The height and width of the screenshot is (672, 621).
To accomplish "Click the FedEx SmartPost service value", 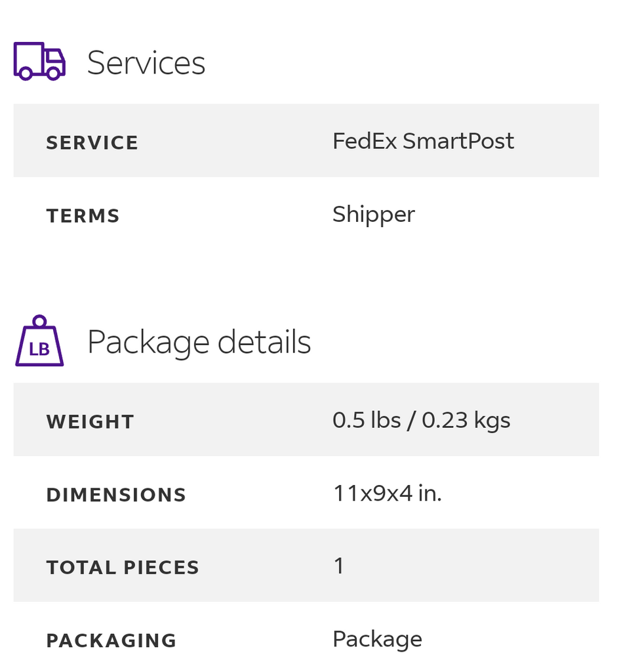I will tap(423, 141).
